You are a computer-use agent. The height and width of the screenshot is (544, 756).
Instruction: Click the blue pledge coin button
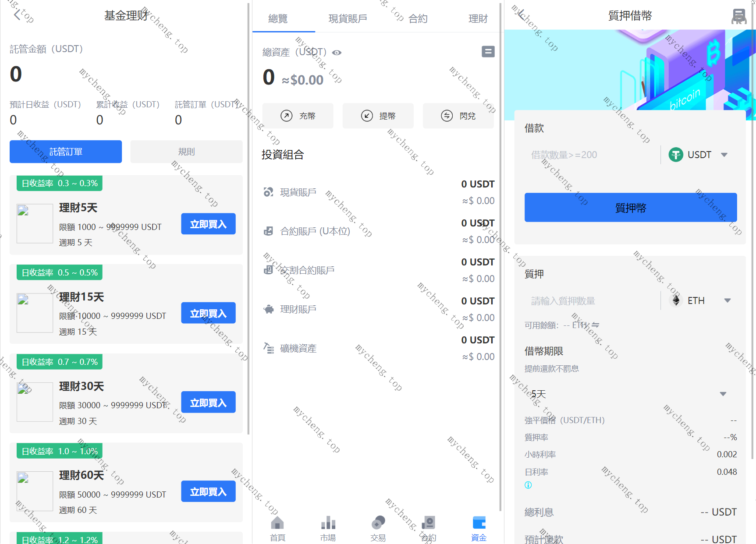(630, 208)
